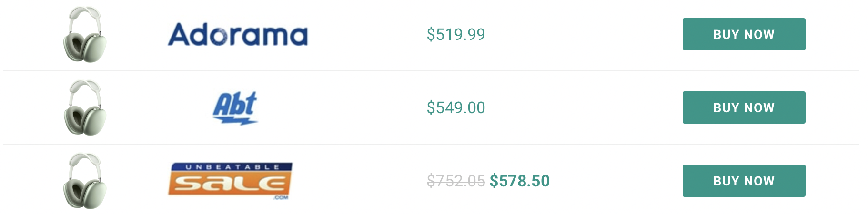Click the blue UNBEATABLE banner strip

232,167
